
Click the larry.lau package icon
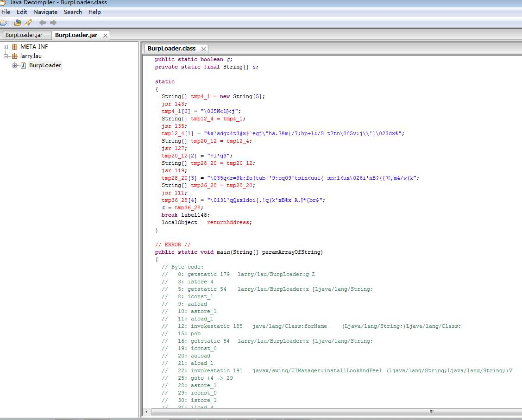(x=15, y=56)
